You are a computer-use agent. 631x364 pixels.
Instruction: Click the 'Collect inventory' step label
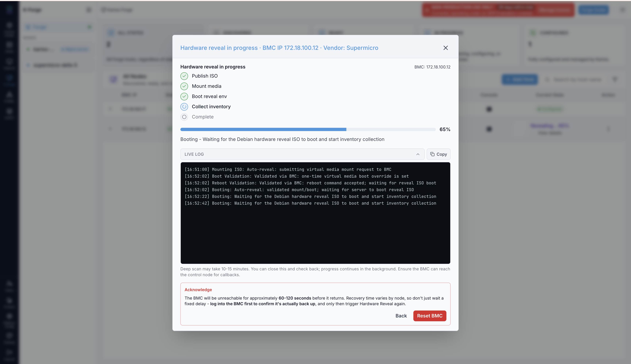[211, 107]
